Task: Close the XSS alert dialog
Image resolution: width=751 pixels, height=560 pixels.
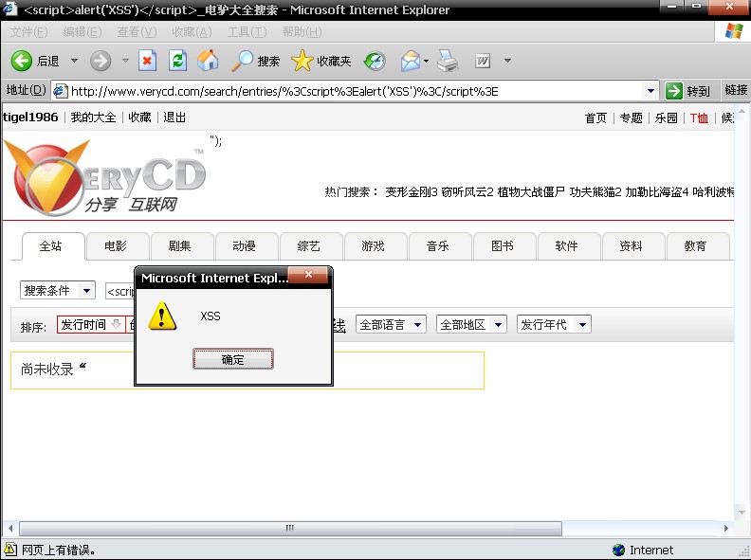Action: pos(308,274)
